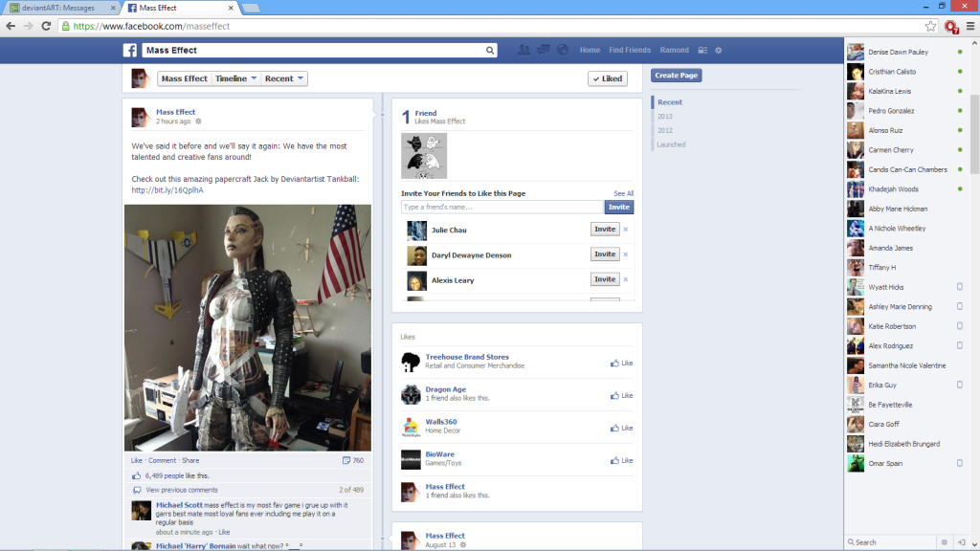Click the chat search magnifier icon
This screenshot has height=551, width=980.
(851, 542)
